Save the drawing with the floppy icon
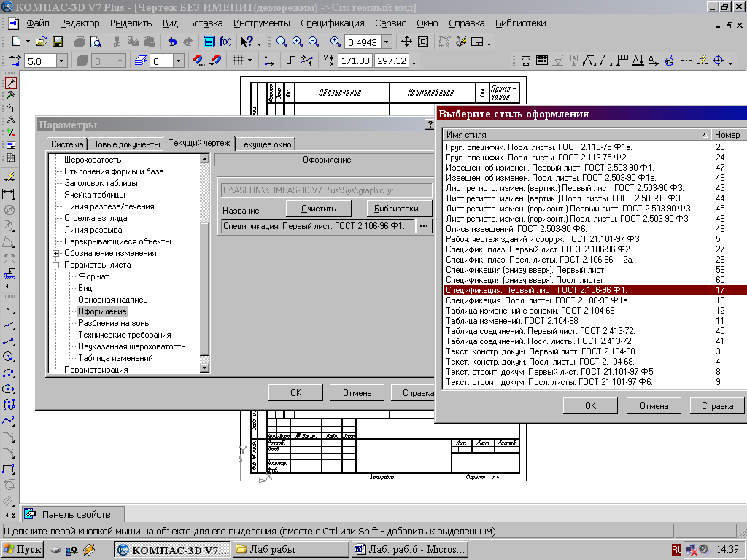The height and width of the screenshot is (560, 747). pos(58,42)
